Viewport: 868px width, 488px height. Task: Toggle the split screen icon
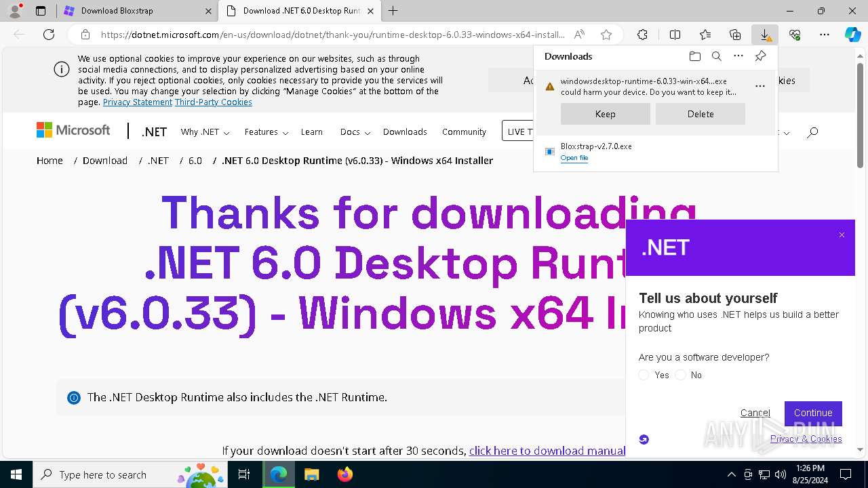click(x=675, y=35)
